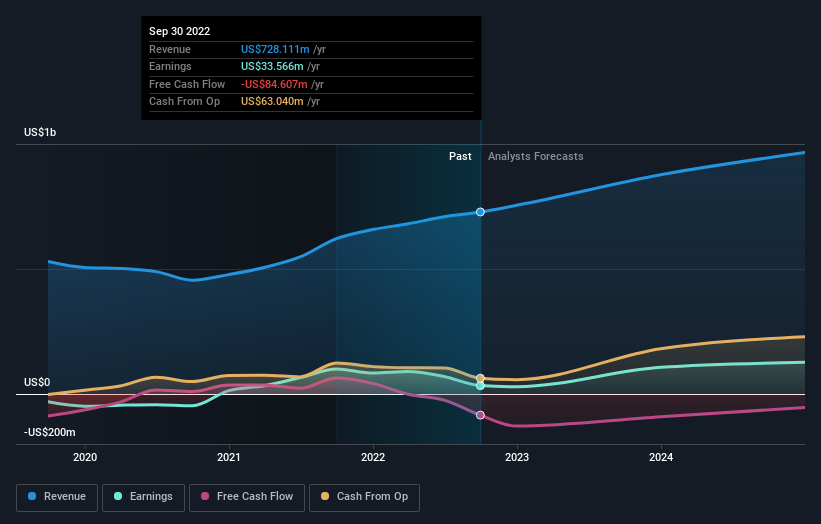Click tooltip Revenue value US$728.111m
Screen dimensions: 821x524
pyautogui.click(x=275, y=49)
